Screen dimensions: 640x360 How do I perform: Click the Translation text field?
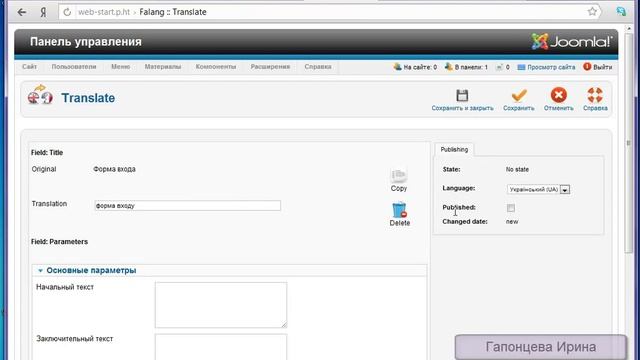click(187, 206)
